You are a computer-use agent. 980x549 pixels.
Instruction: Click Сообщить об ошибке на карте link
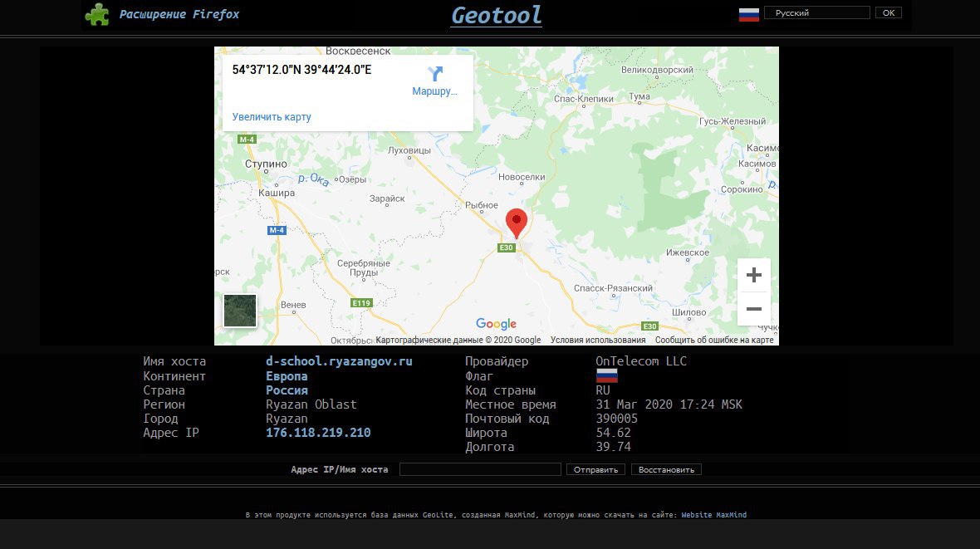coord(714,341)
